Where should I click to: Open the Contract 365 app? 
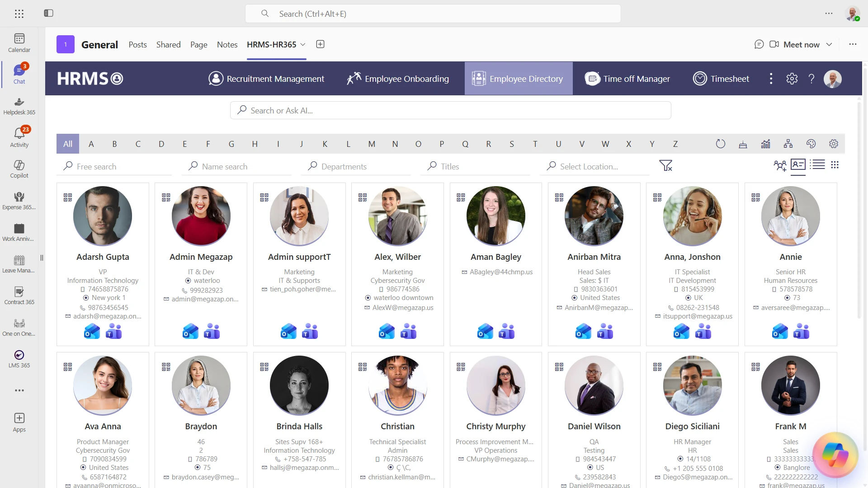pyautogui.click(x=19, y=295)
